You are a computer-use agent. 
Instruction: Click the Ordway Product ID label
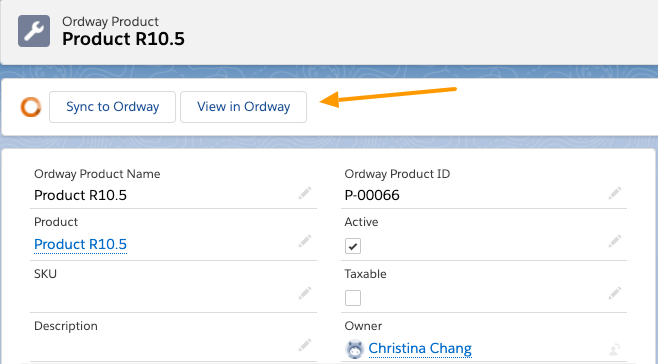pyautogui.click(x=397, y=174)
